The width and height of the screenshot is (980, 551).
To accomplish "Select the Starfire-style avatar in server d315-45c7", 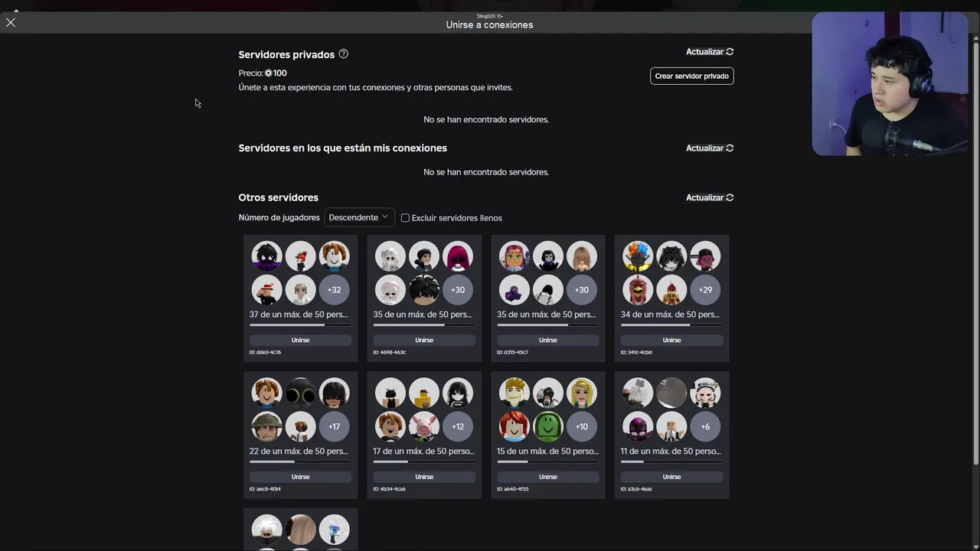I will click(x=514, y=256).
